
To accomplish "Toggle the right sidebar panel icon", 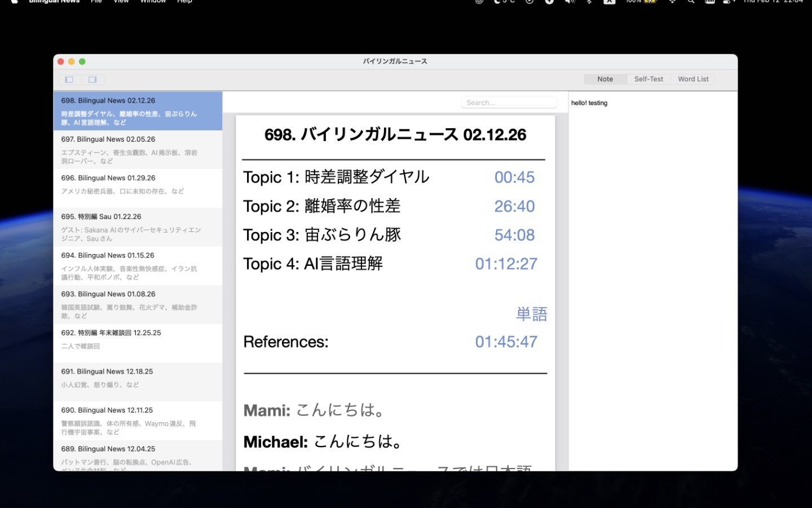I will 93,80.
